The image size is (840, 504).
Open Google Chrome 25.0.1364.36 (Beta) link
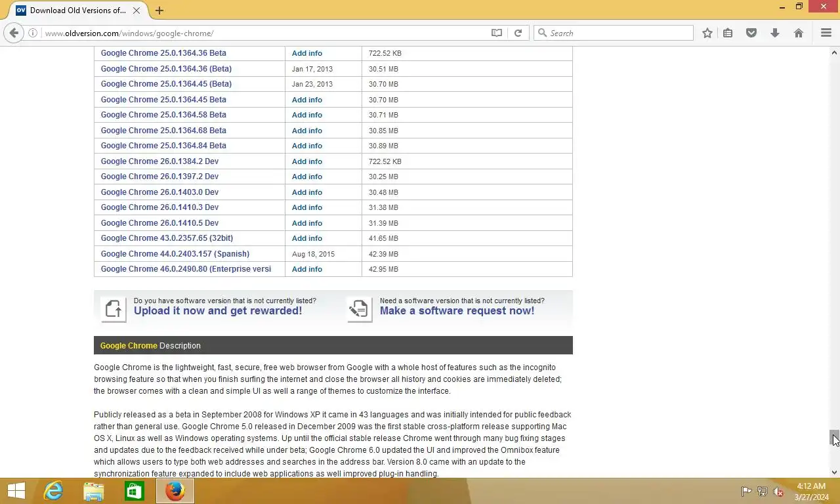point(166,69)
